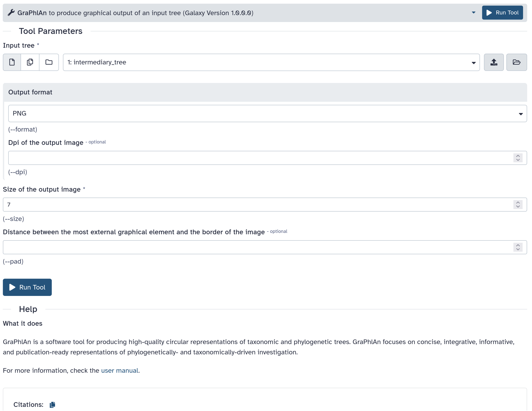Image resolution: width=532 pixels, height=411 pixels.
Task: Click the upload file icon for input tree
Action: (x=494, y=62)
